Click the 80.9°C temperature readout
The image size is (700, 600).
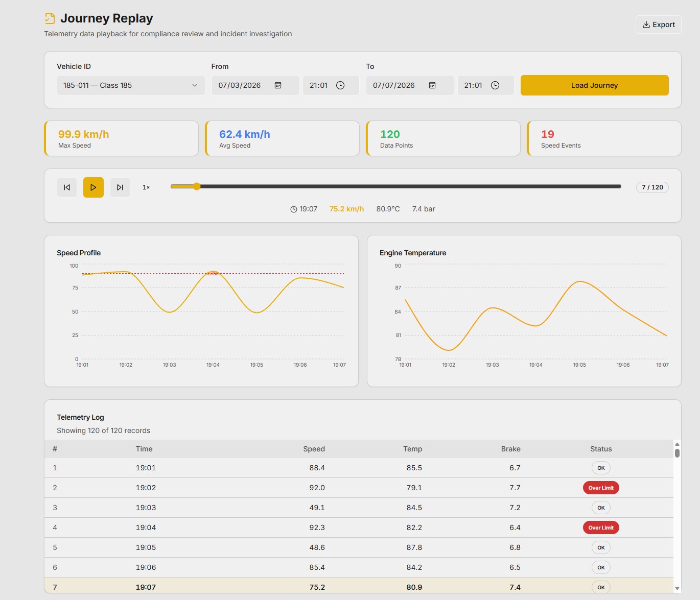(x=388, y=209)
